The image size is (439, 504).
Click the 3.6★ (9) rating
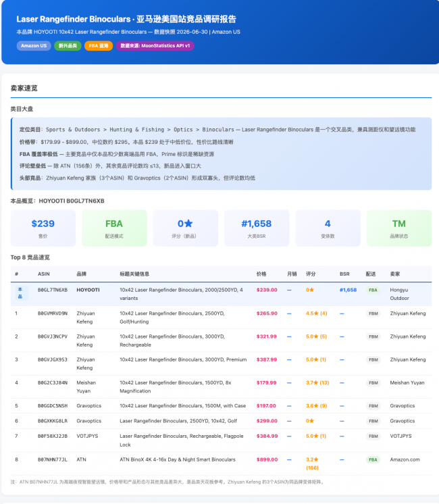(x=316, y=406)
